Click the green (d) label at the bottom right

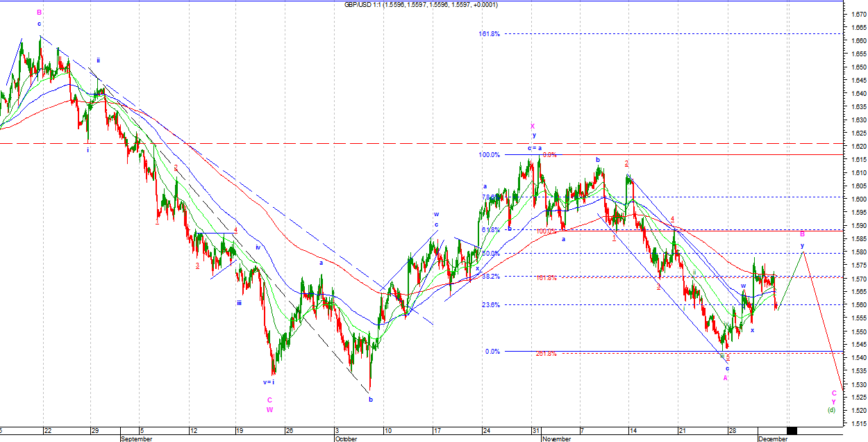[832, 410]
